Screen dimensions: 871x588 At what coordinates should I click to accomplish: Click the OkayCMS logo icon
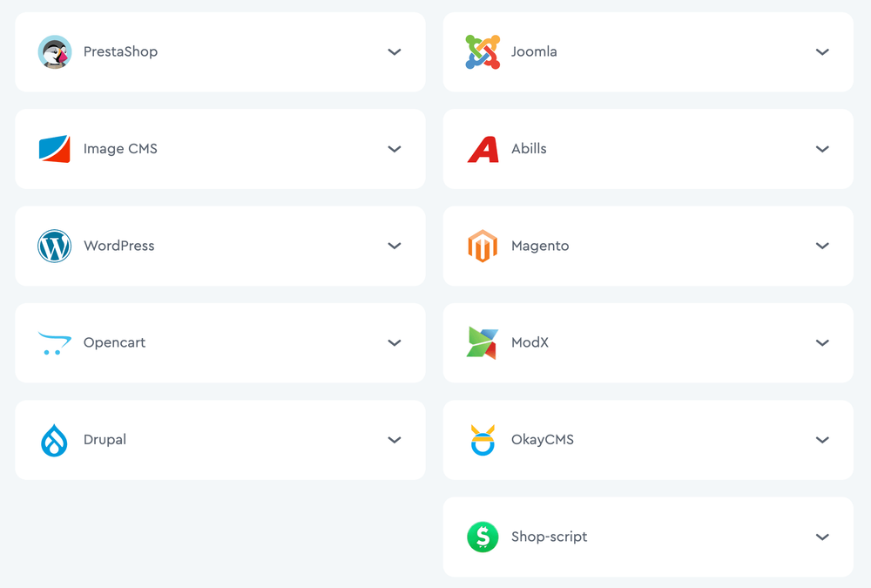tap(483, 440)
